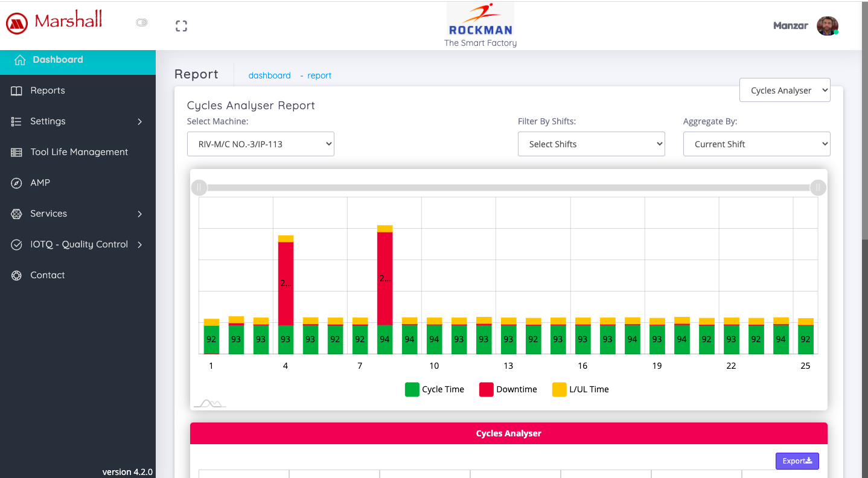Expand the IOTQ Quality Control chevron
Viewport: 868px width, 478px height.
[140, 244]
